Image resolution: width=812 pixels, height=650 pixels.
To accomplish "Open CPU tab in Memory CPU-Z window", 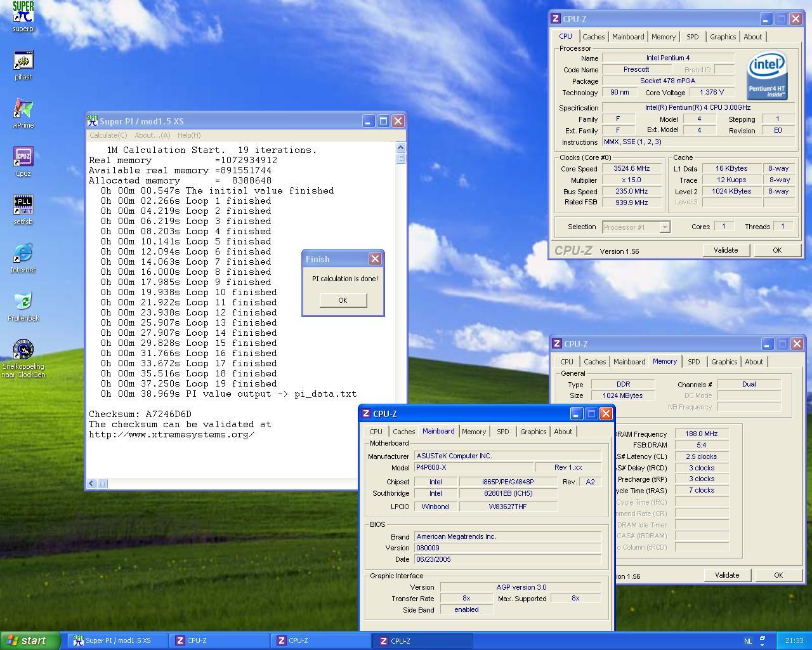I will (x=567, y=362).
